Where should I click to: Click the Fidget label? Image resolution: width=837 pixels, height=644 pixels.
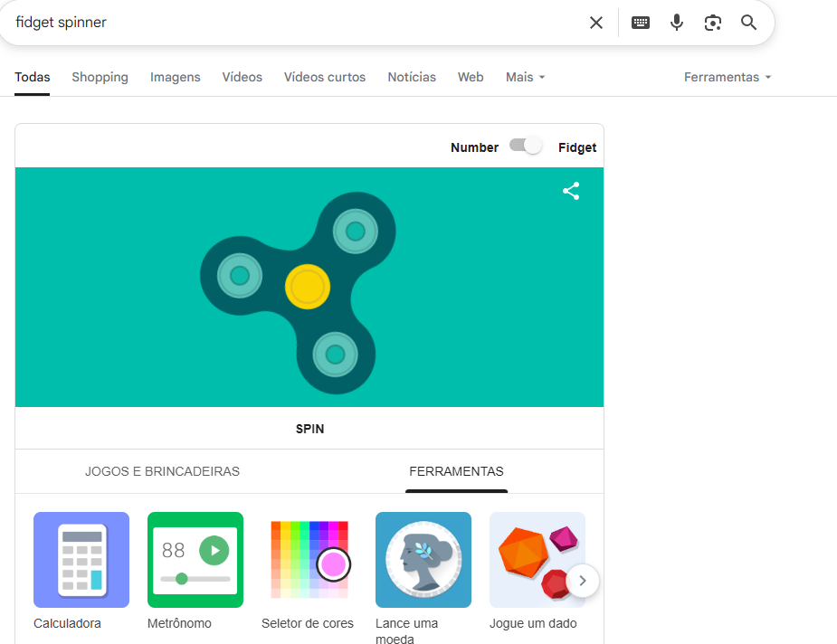coord(577,147)
